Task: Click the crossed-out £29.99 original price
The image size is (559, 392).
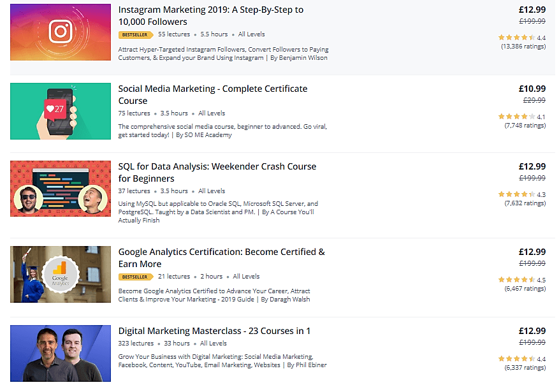Action: click(x=534, y=100)
